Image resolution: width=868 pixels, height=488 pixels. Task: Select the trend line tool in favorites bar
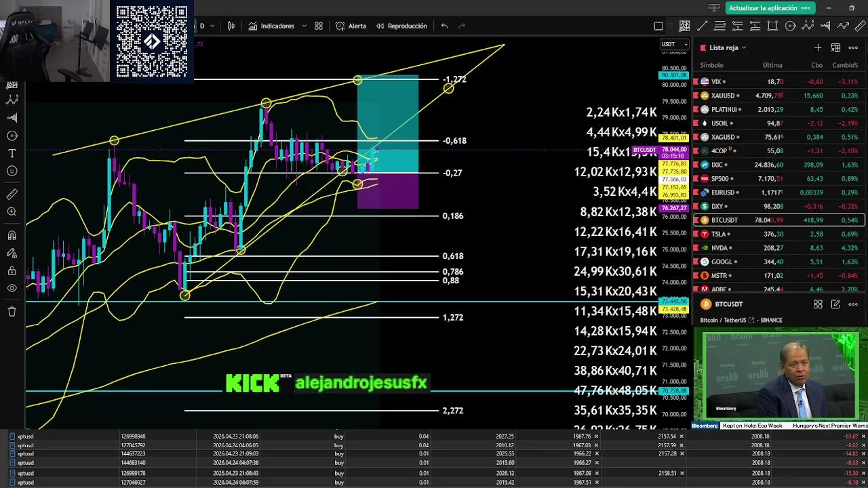coord(702,26)
